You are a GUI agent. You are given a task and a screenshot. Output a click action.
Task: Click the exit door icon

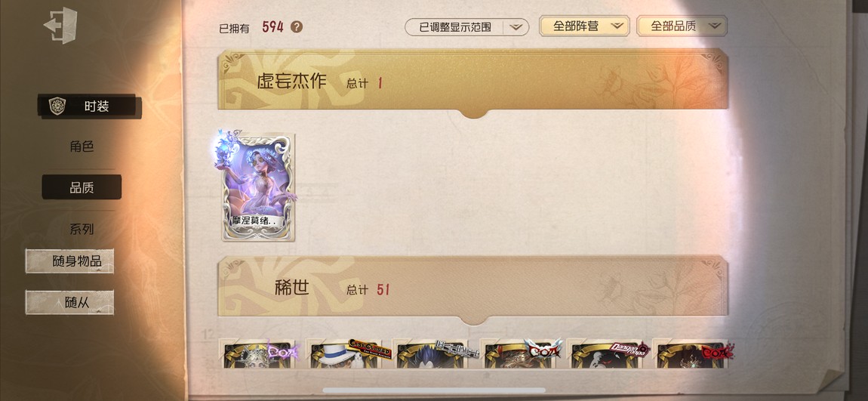coord(60,26)
